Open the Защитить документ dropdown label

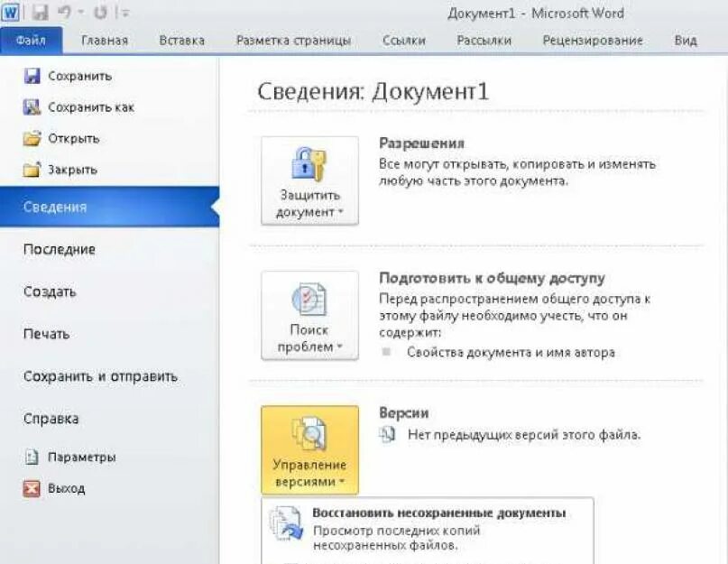[x=309, y=203]
